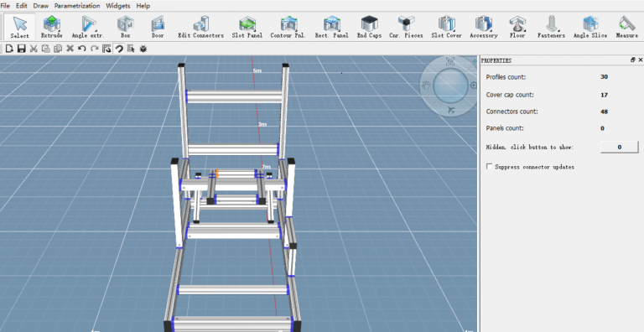Toggle the rotate mode toolbar button
This screenshot has height=332, width=644.
tap(119, 49)
